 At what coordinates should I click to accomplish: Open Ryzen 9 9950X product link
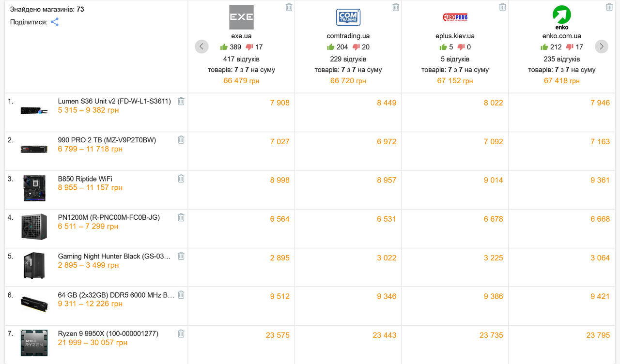coord(108,334)
